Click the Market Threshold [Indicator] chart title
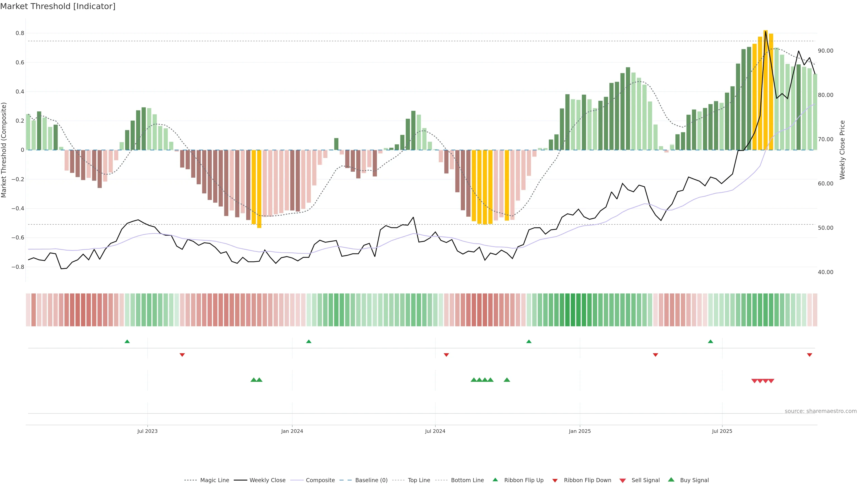Viewport: 868px width, 488px height. (x=58, y=6)
